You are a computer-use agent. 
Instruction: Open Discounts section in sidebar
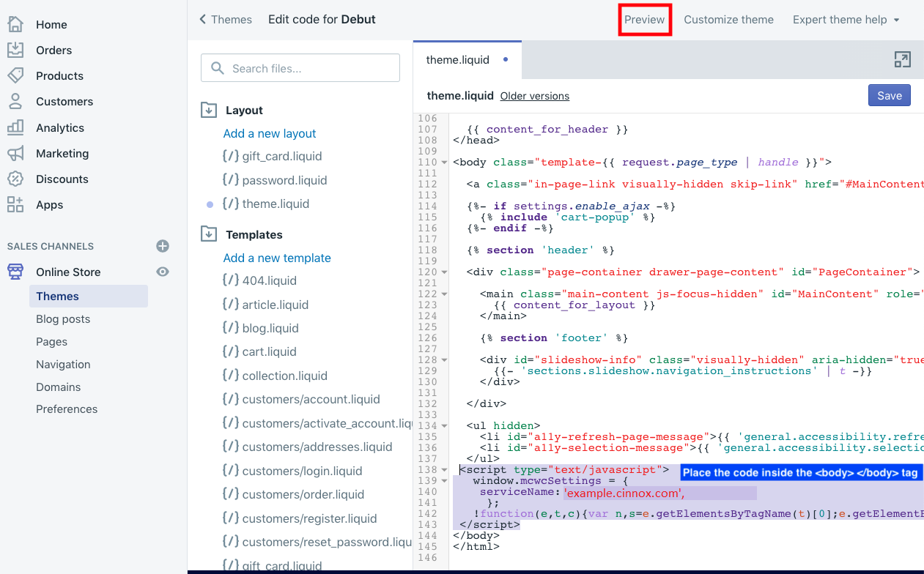(62, 179)
